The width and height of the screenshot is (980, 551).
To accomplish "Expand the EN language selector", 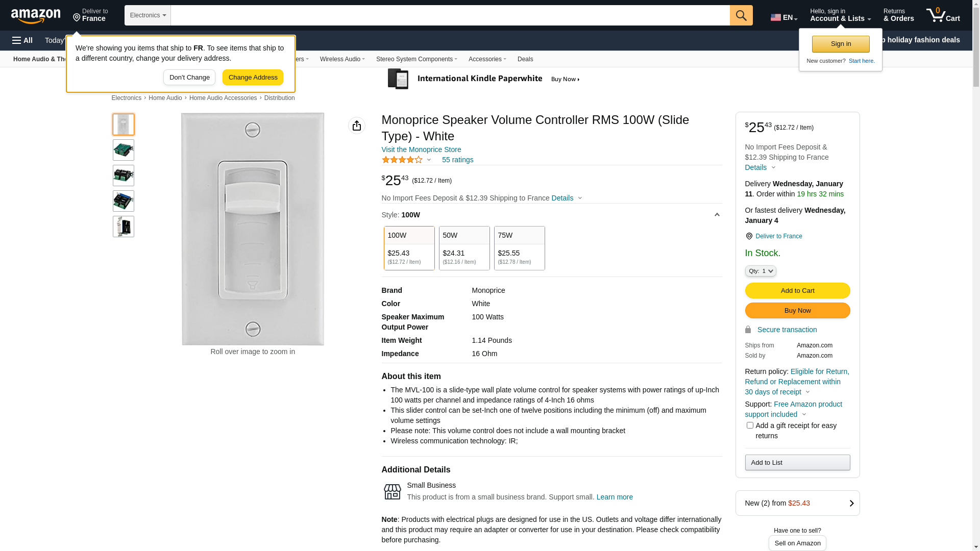I will [783, 17].
